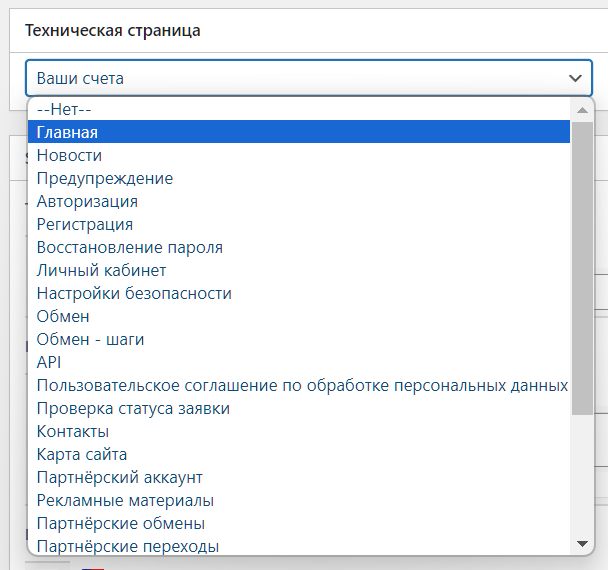Screen dimensions: 608x570
Task: Click the dropdown list scrollbar thumb
Action: (582, 268)
